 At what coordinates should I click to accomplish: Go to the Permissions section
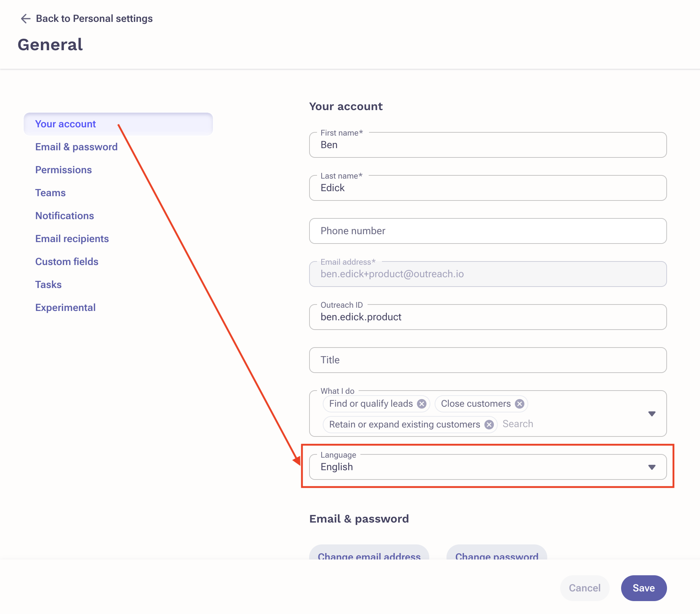(x=63, y=170)
